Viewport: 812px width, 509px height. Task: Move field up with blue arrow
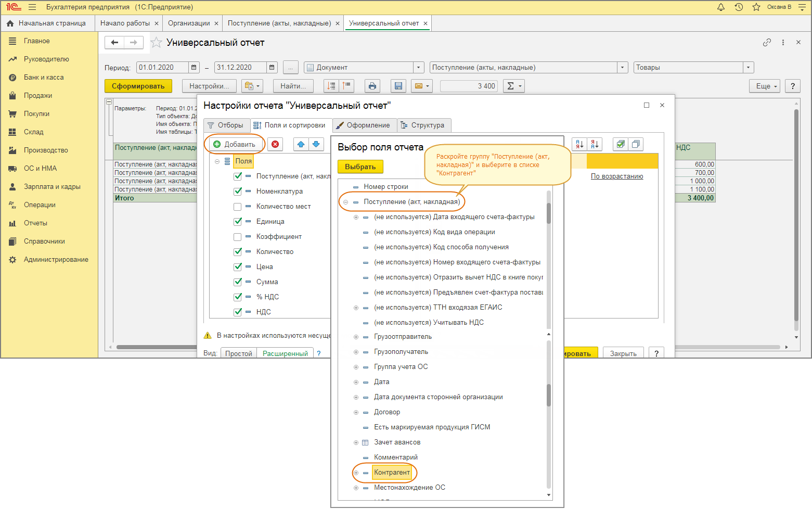point(301,144)
